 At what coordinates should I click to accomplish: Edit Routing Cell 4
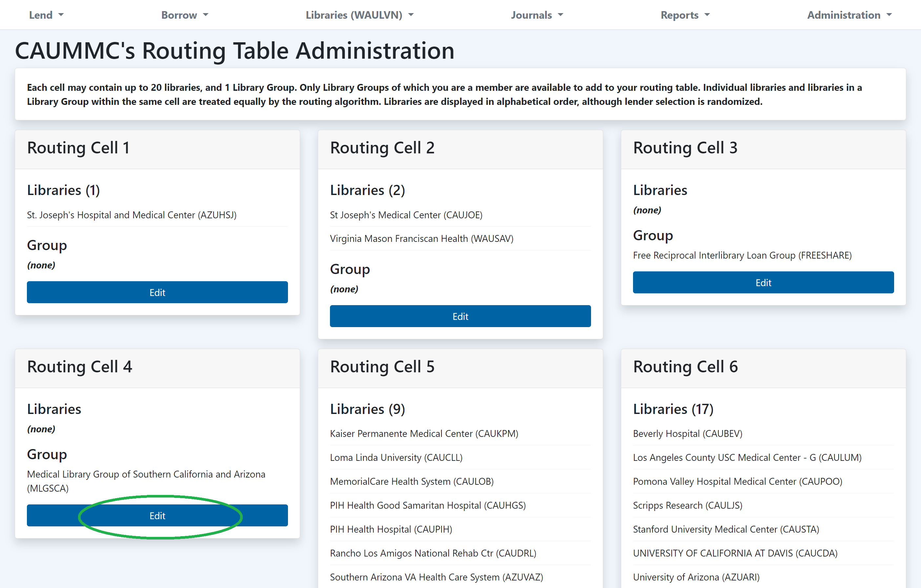157,515
